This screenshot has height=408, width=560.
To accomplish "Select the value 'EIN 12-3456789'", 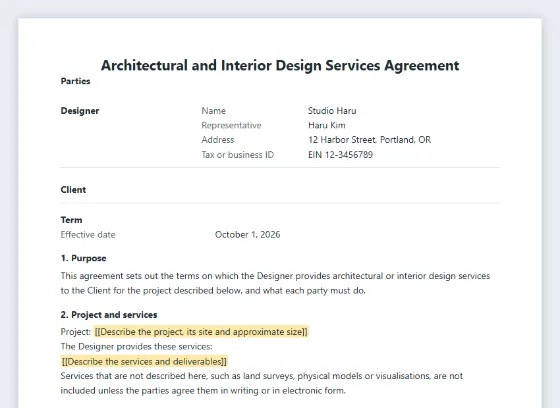I will 340,155.
